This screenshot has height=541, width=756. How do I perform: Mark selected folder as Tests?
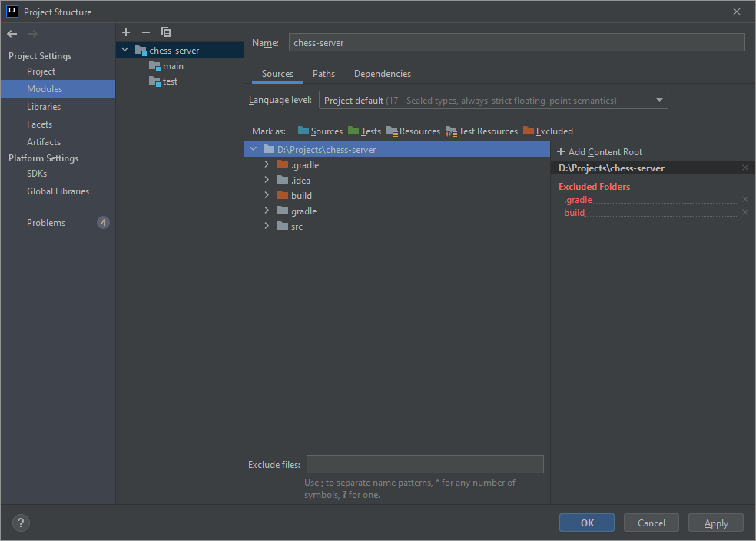click(364, 131)
